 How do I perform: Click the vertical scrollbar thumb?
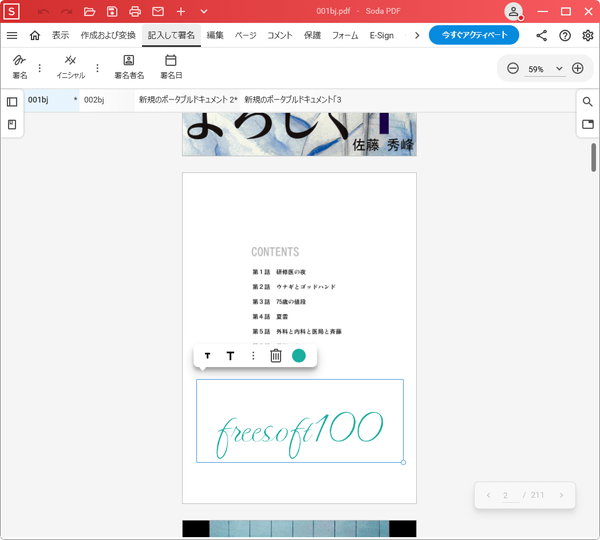click(593, 157)
